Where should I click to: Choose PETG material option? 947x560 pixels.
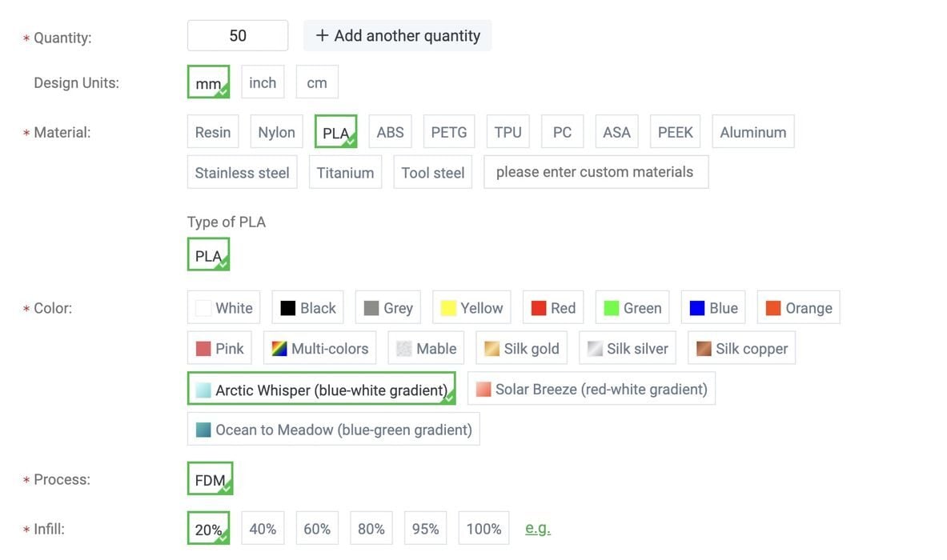pyautogui.click(x=448, y=132)
